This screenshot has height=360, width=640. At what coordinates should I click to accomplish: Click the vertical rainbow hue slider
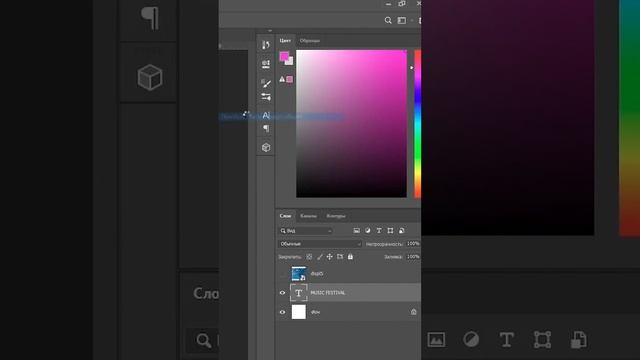pyautogui.click(x=418, y=124)
